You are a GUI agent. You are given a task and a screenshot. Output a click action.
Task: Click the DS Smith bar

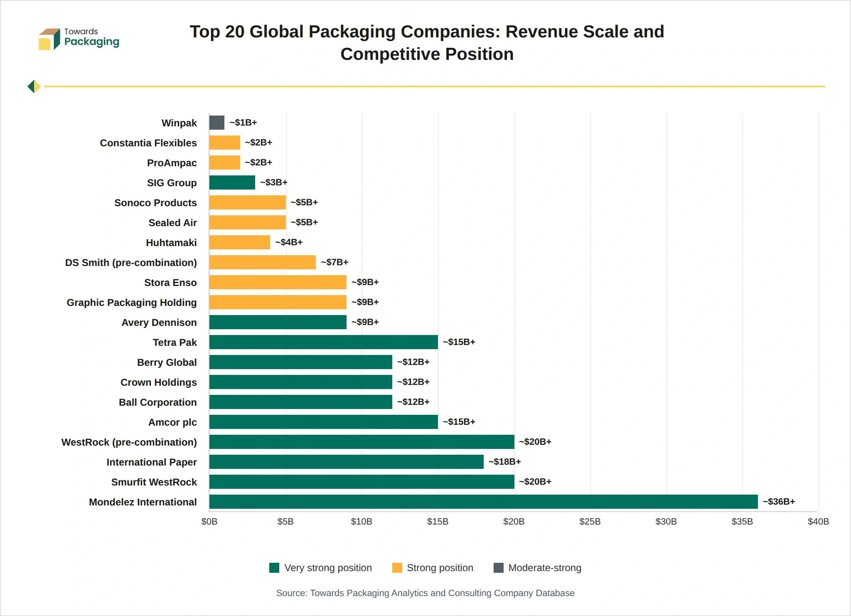263,262
